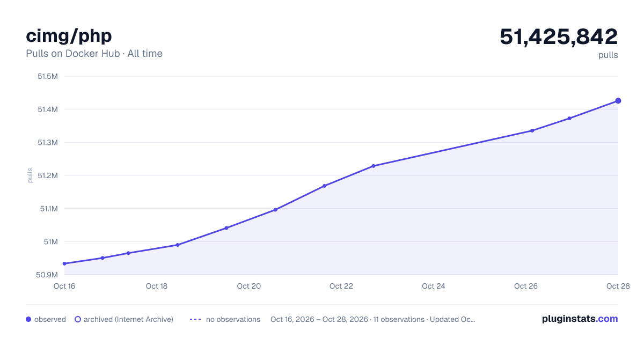644x338 pixels.
Task: Click the 'pulls' unit under the total
Action: [x=608, y=55]
